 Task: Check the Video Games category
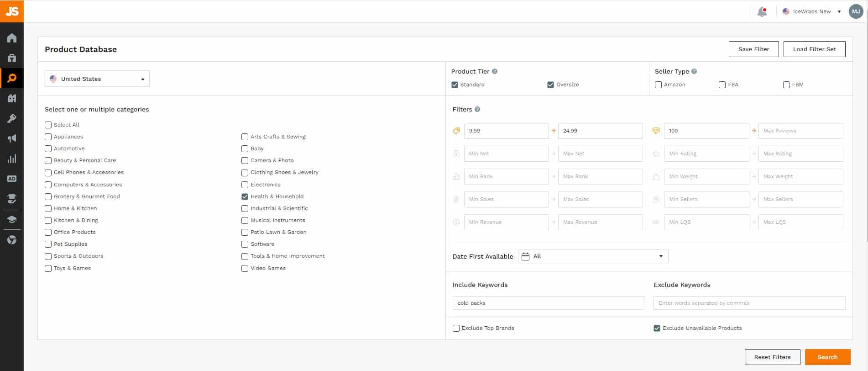tap(245, 268)
